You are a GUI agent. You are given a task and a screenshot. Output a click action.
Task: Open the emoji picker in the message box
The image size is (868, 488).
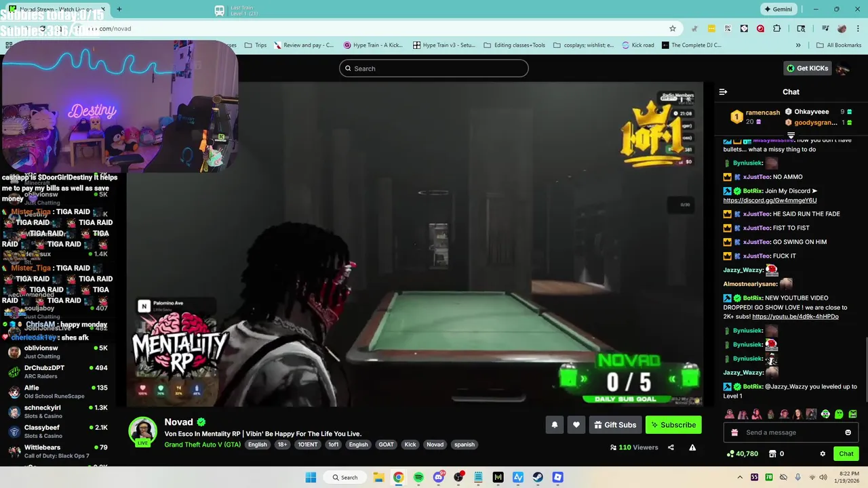(x=848, y=432)
